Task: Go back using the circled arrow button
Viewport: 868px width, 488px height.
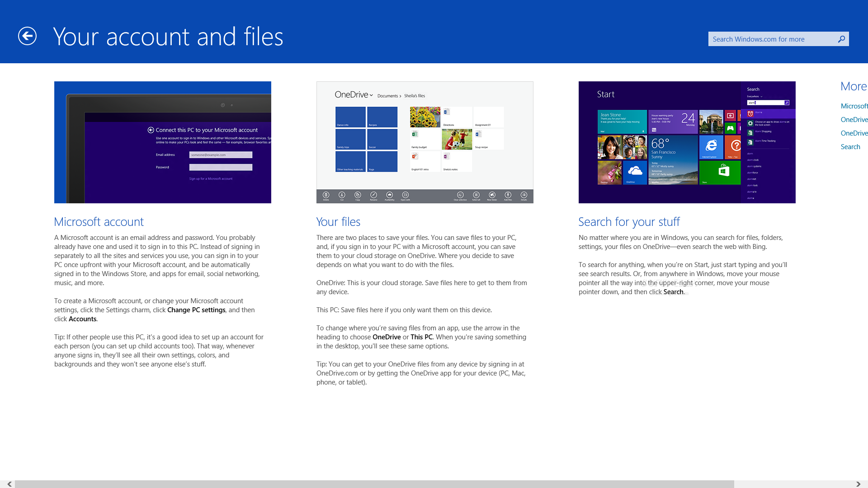Action: [27, 36]
